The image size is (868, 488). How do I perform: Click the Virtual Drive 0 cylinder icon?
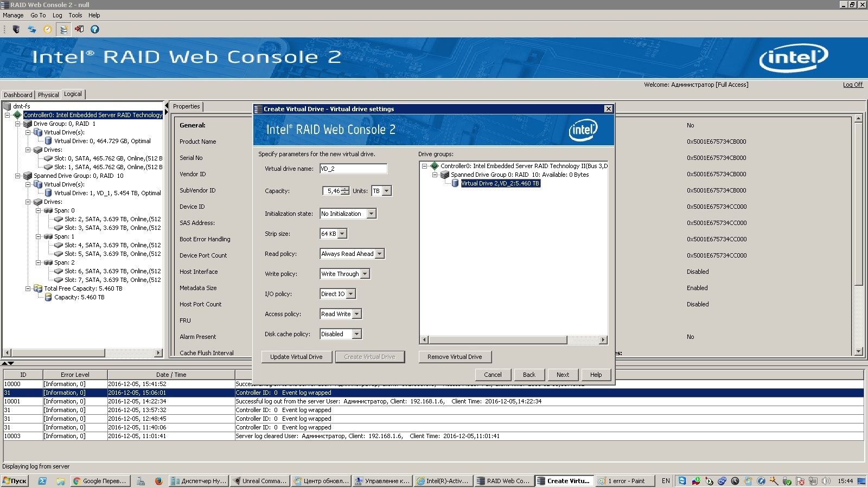pyautogui.click(x=48, y=141)
